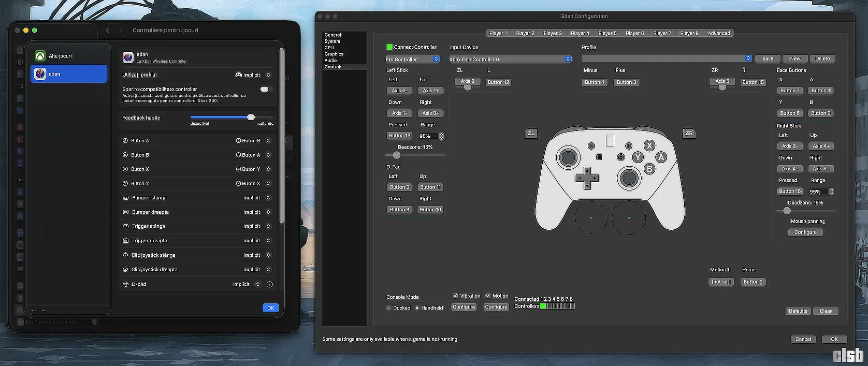This screenshot has width=868, height=366.
Task: Toggle Sporire compatibilitate controller switch
Action: pos(265,89)
